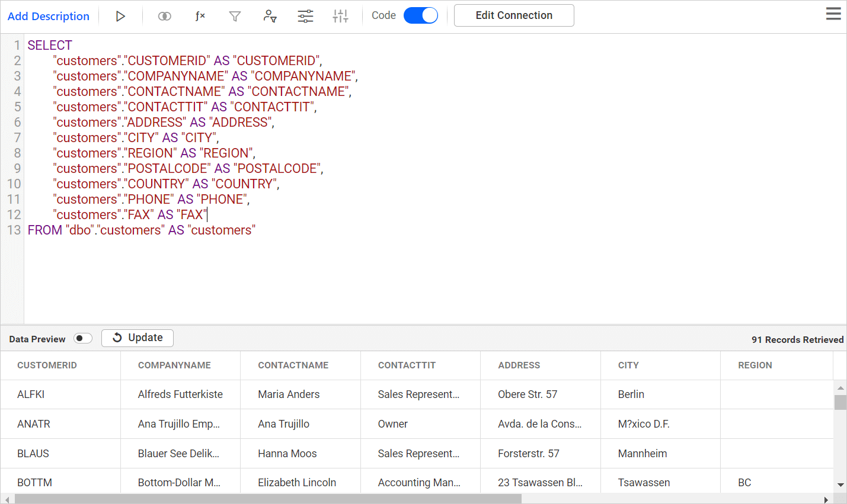The height and width of the screenshot is (504, 847).
Task: Click the 91 Records Retrieved text
Action: tap(797, 339)
